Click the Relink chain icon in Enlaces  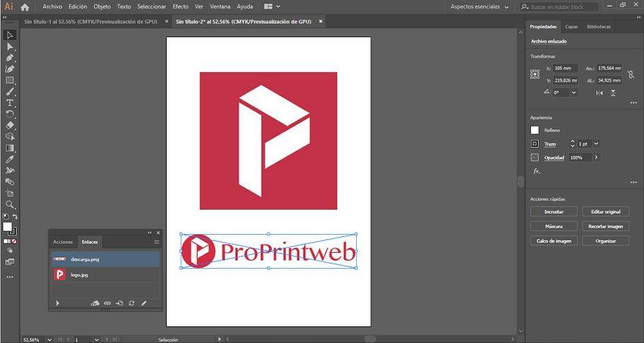[107, 303]
